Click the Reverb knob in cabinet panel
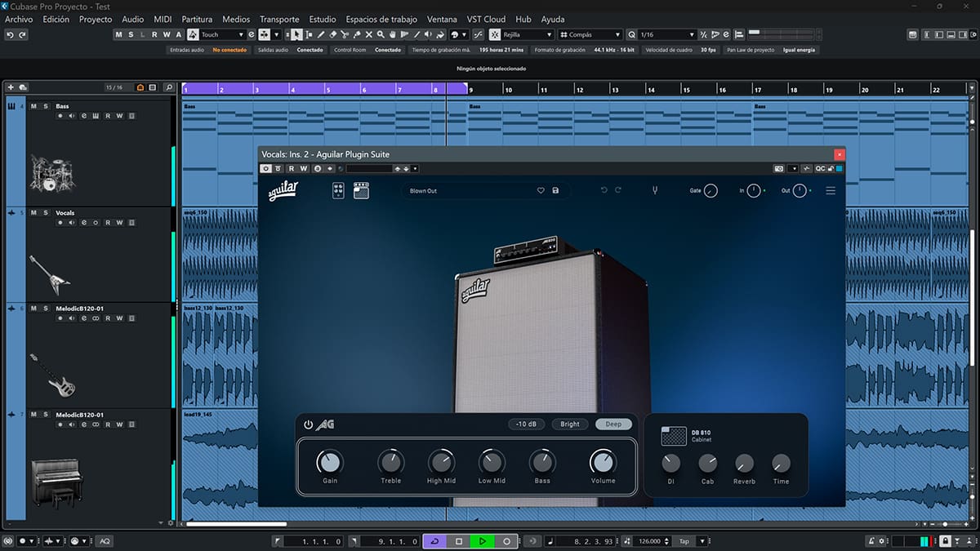This screenshot has height=551, width=980. click(744, 464)
